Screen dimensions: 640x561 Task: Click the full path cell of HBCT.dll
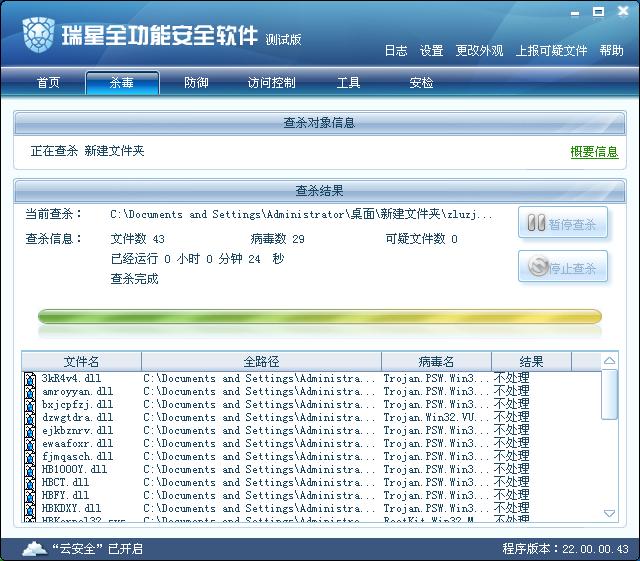[259, 483]
